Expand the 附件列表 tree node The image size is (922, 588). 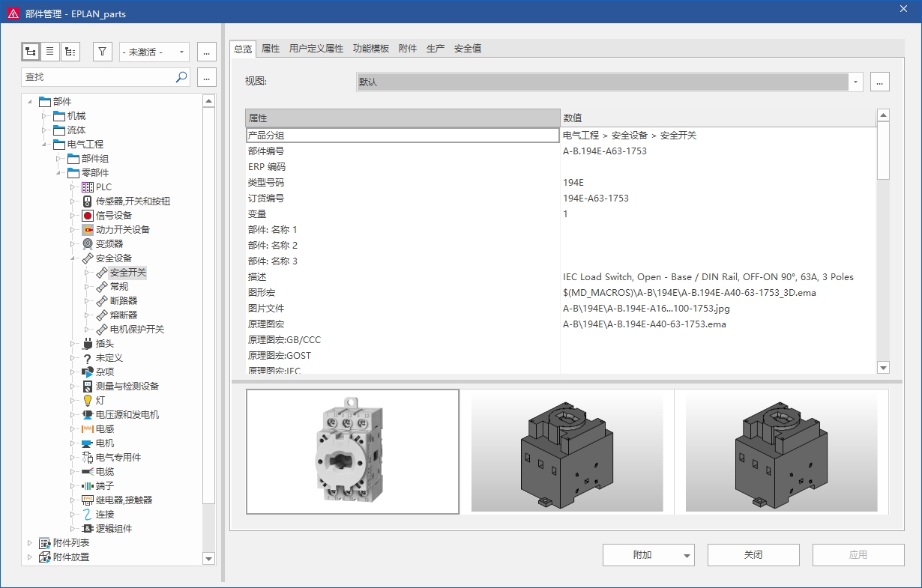(30, 543)
